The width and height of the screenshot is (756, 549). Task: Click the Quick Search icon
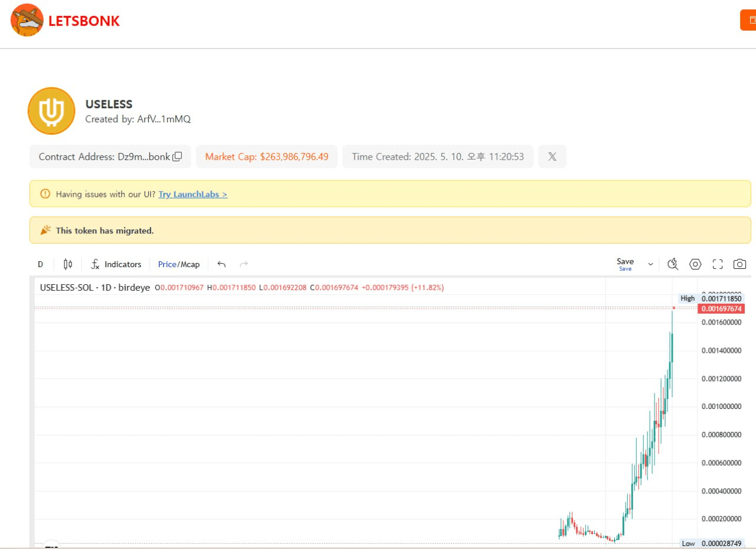coord(673,264)
